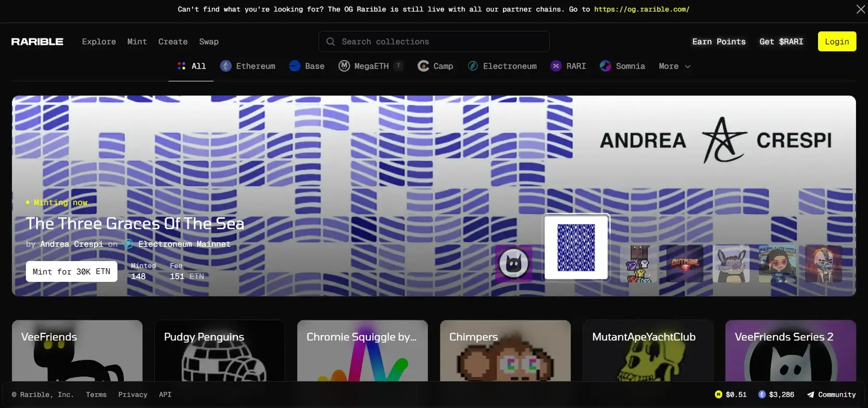Open the Mint menu item
The height and width of the screenshot is (408, 868).
(137, 42)
